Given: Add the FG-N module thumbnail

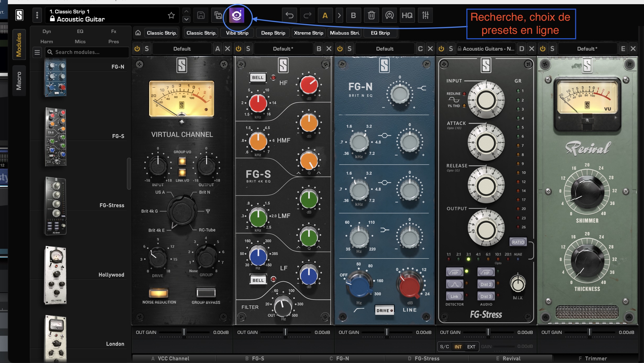Looking at the screenshot, I should tap(55, 78).
